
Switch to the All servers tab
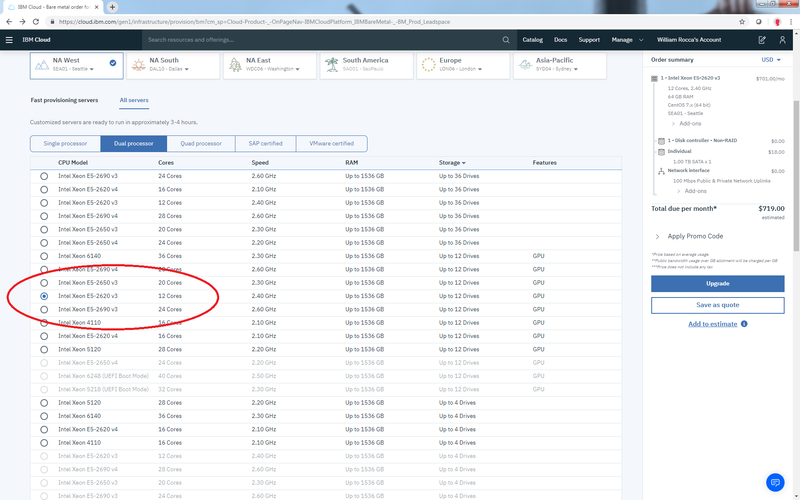134,100
